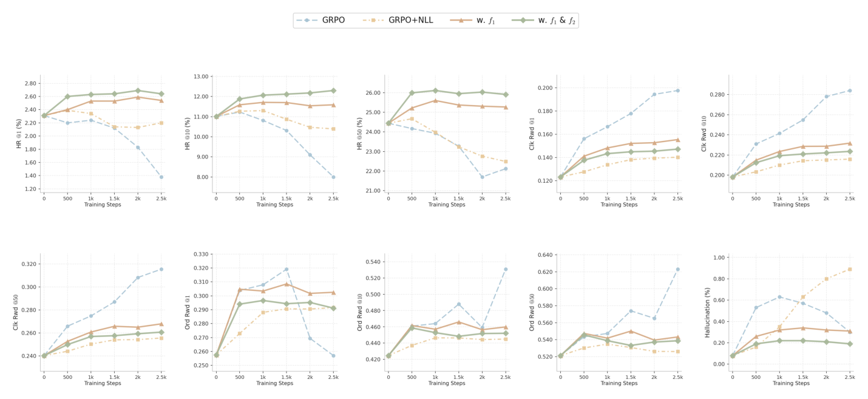The height and width of the screenshot is (399, 868).
Task: Click GRPO's 2.5k point in Clk Rwd @50 chart
Action: (161, 269)
